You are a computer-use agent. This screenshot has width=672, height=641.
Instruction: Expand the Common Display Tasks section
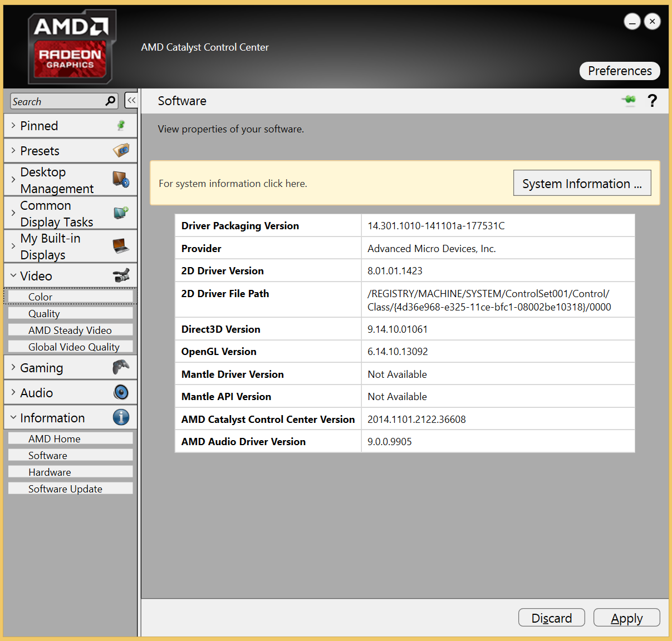point(13,213)
